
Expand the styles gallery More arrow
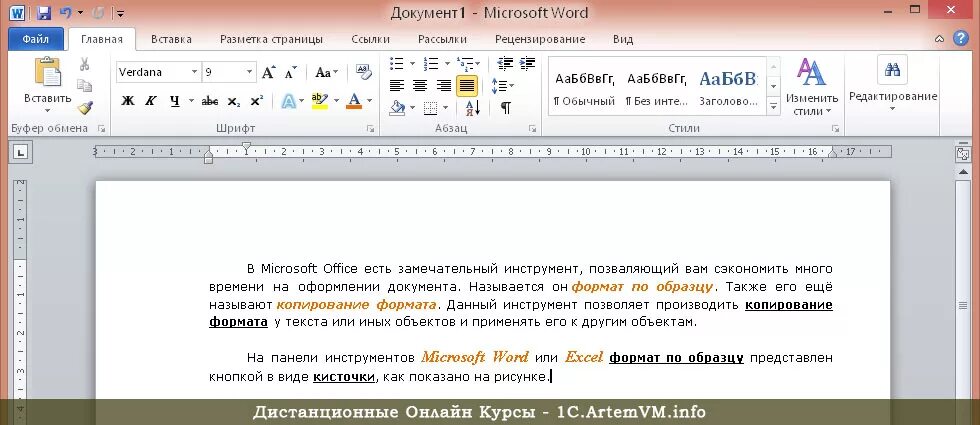(x=774, y=107)
